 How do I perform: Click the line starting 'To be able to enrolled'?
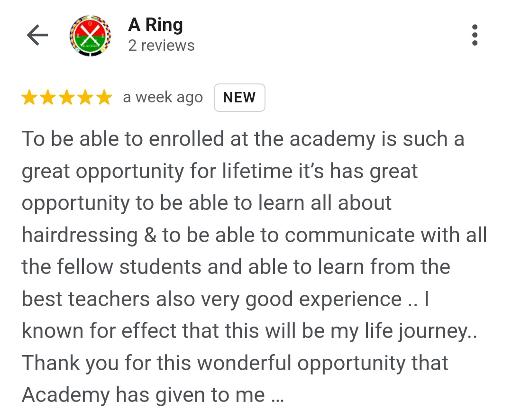(243, 139)
